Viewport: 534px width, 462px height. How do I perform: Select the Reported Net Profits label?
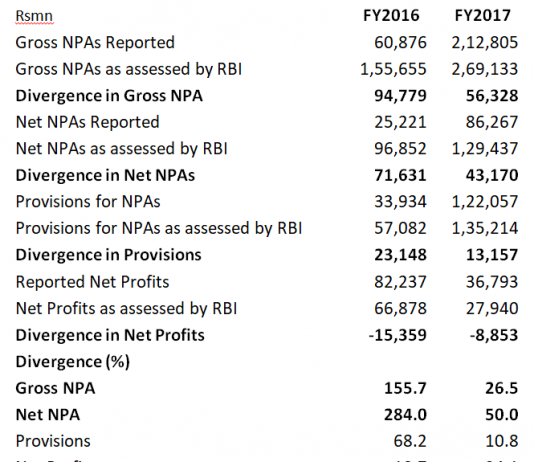pos(92,282)
